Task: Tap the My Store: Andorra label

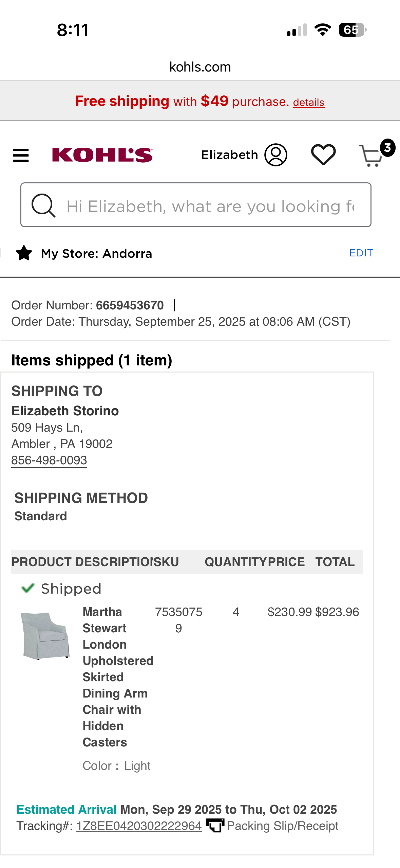Action: coord(97,253)
